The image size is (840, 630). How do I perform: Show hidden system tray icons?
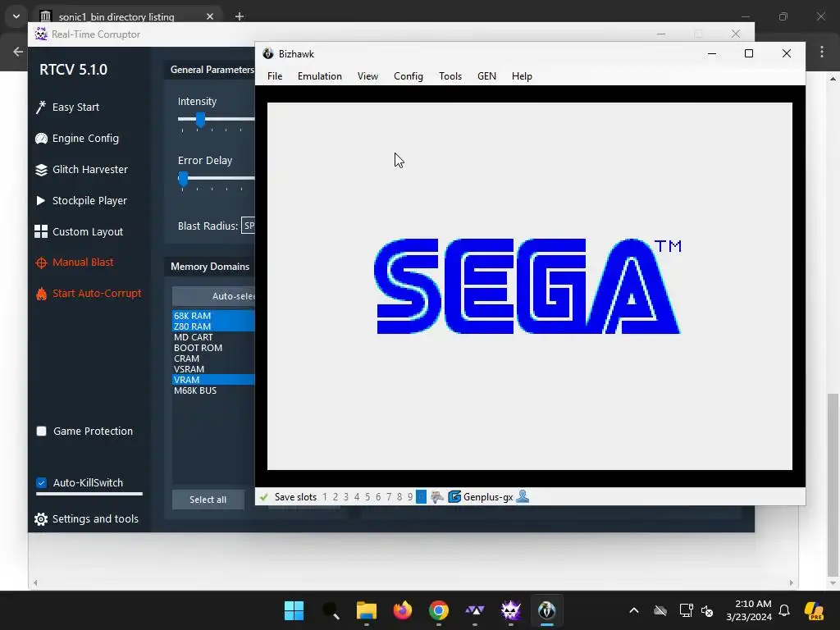point(634,610)
